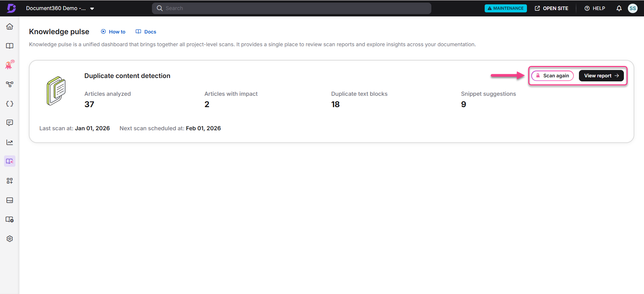Open the Eddy AI assistant icon
The width and height of the screenshot is (644, 294).
point(10,65)
